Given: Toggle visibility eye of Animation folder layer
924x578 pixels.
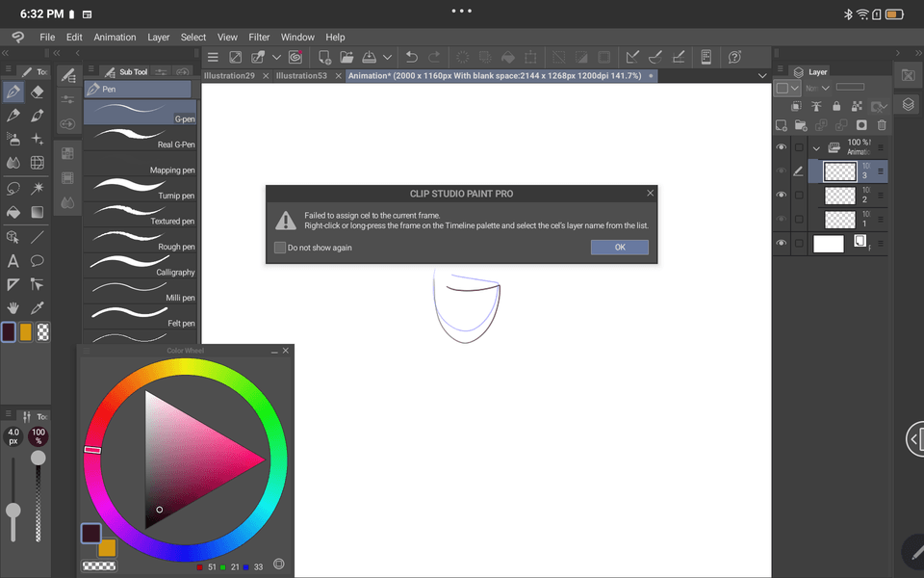Looking at the screenshot, I should [x=782, y=146].
